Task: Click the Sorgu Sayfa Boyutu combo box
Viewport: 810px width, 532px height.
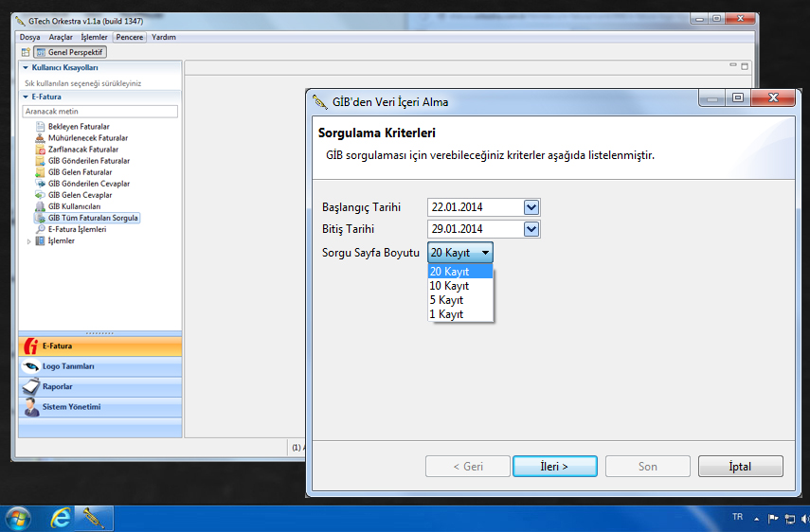Action: click(x=460, y=253)
